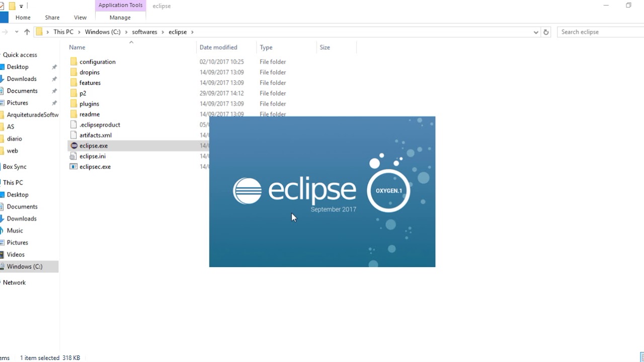Click the eclipsec.exe application icon
This screenshot has width=644, height=362.
[x=73, y=167]
